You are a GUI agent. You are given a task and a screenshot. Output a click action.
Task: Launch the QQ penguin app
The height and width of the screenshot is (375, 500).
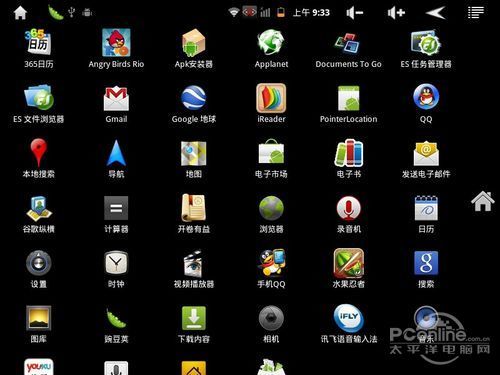(x=426, y=97)
